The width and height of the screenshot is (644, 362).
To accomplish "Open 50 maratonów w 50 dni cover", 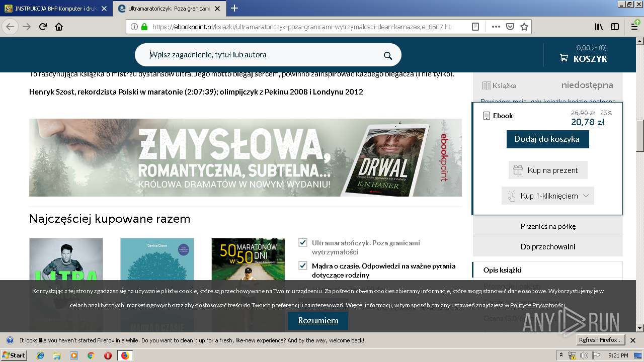I will [x=248, y=284].
